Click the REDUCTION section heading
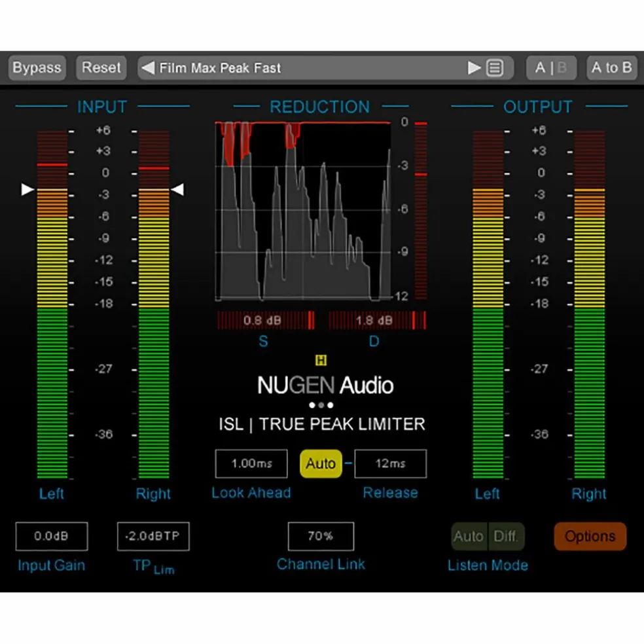Viewport: 644px width, 644px height. pos(320,107)
